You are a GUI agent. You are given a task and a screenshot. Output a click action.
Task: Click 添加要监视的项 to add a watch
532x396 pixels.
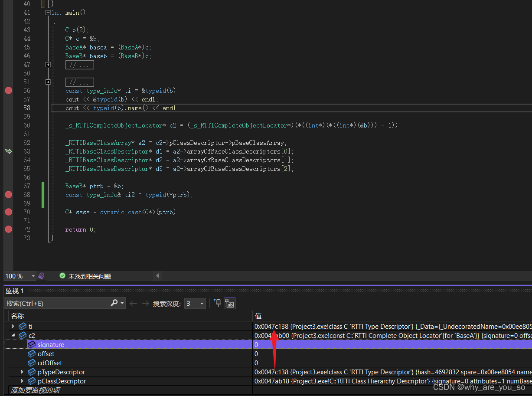click(x=35, y=390)
